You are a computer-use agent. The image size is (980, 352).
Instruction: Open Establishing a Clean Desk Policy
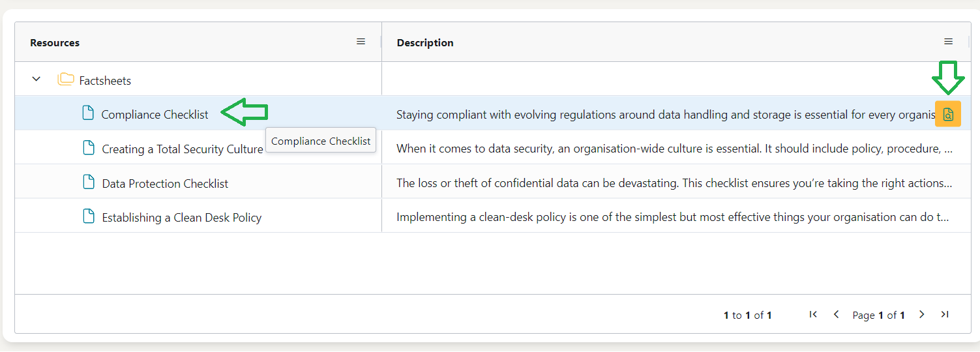pyautogui.click(x=181, y=218)
